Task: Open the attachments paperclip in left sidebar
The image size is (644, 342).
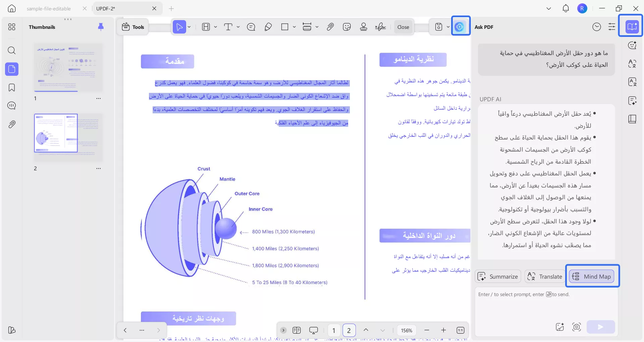Action: 12,124
